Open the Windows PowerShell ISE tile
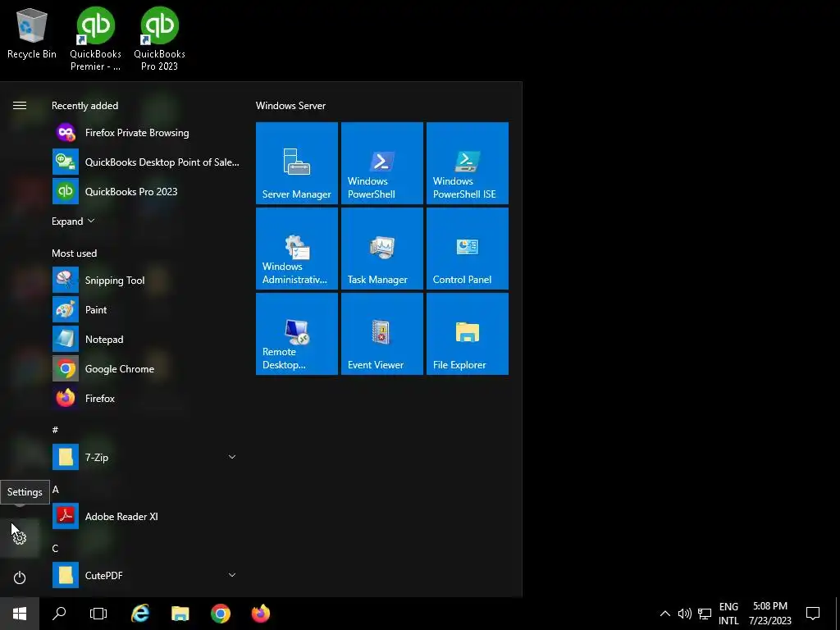 coord(467,163)
